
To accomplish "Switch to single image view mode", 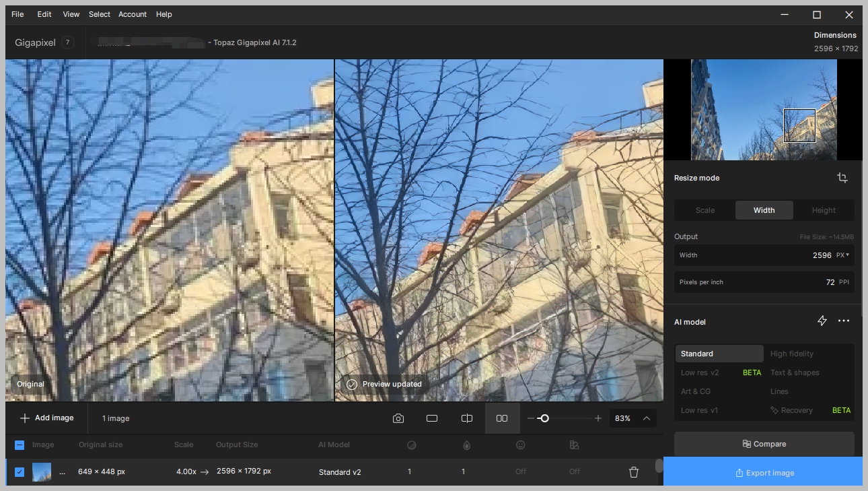I will pyautogui.click(x=431, y=418).
